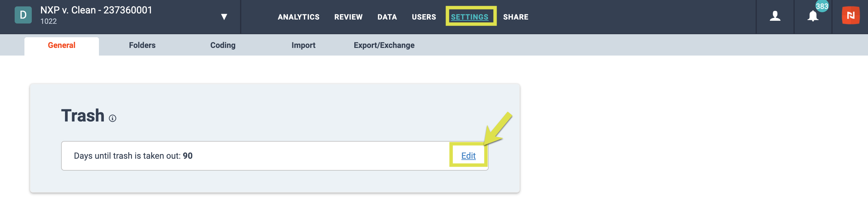The height and width of the screenshot is (199, 868).
Task: Switch to the General tab
Action: pos(61,45)
